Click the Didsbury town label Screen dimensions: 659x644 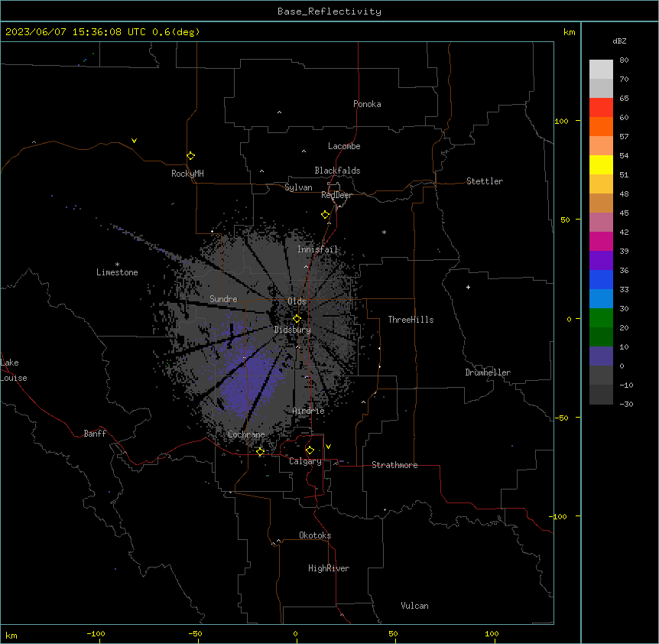[293, 330]
